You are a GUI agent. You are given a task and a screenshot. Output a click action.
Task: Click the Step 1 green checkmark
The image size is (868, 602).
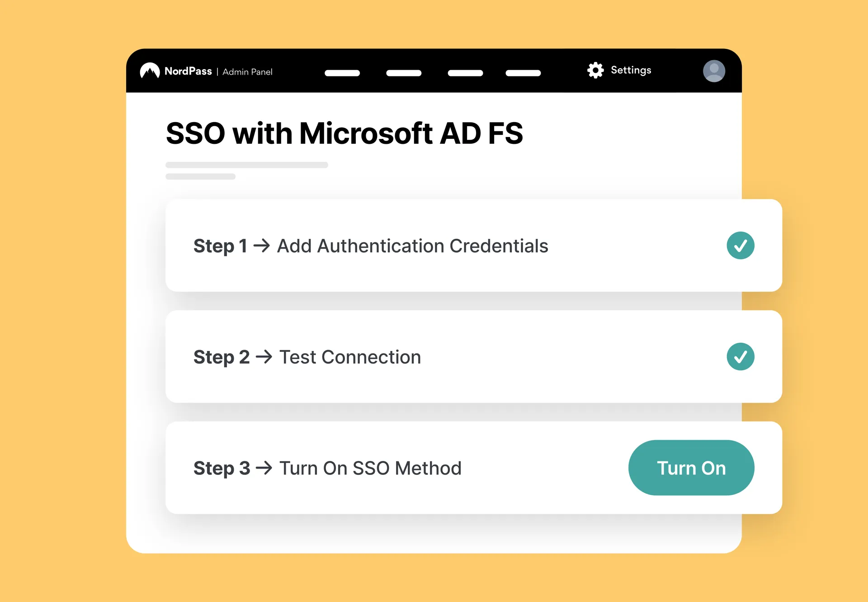740,246
